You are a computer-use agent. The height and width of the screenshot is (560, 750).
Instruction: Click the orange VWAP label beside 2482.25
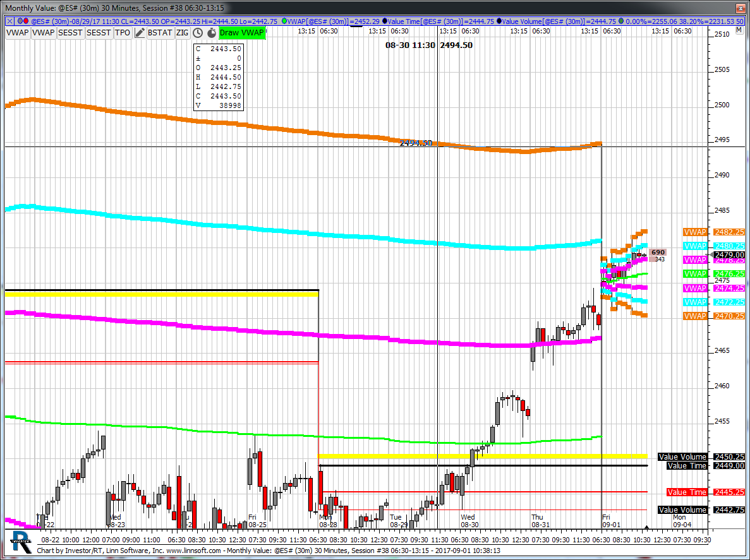tap(695, 232)
